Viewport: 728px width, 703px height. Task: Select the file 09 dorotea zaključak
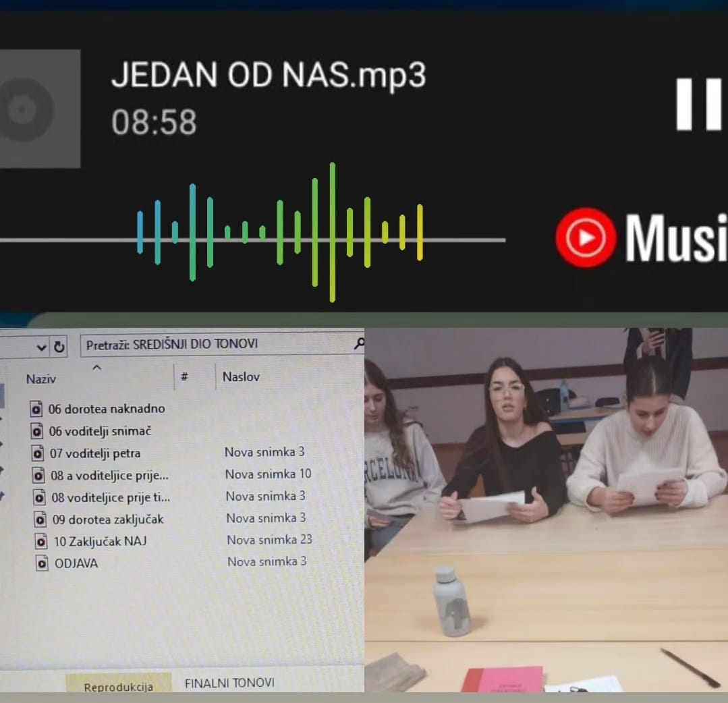tap(108, 519)
